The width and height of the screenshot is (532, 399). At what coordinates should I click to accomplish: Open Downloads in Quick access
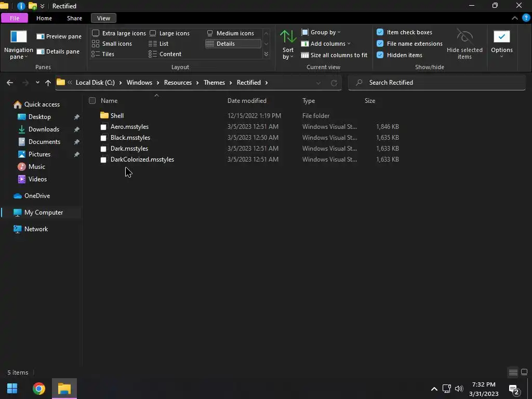point(44,129)
